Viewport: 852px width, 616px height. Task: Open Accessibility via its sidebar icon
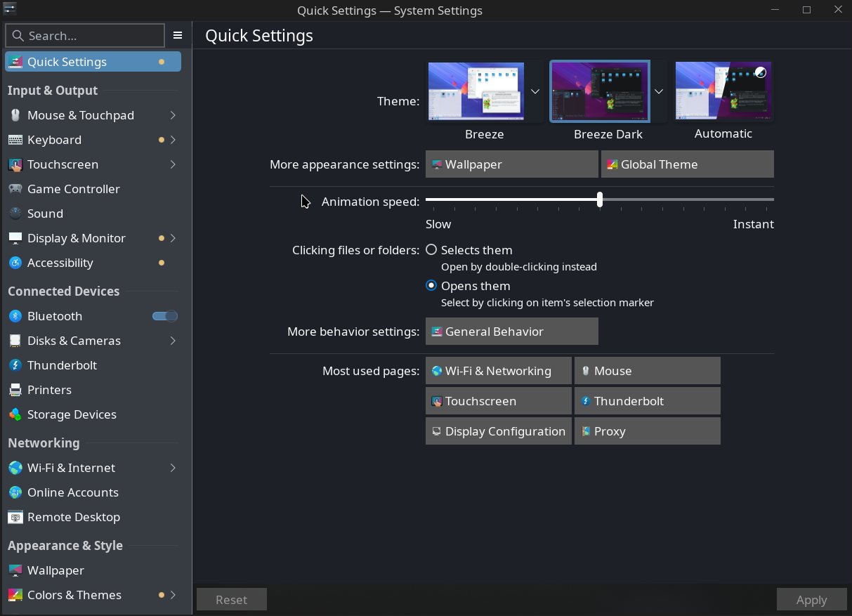click(x=15, y=263)
